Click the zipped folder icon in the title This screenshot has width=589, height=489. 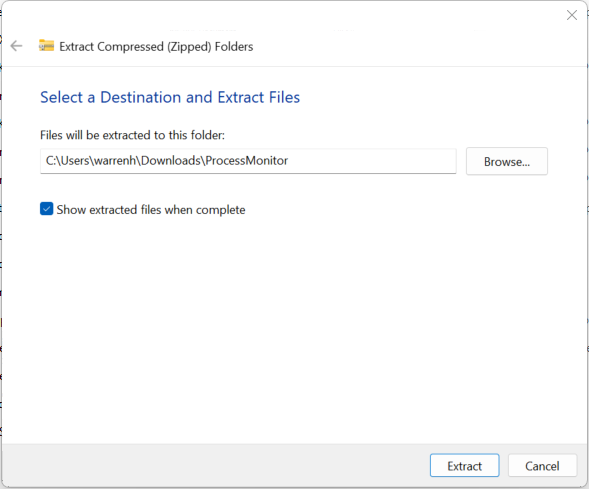(46, 45)
